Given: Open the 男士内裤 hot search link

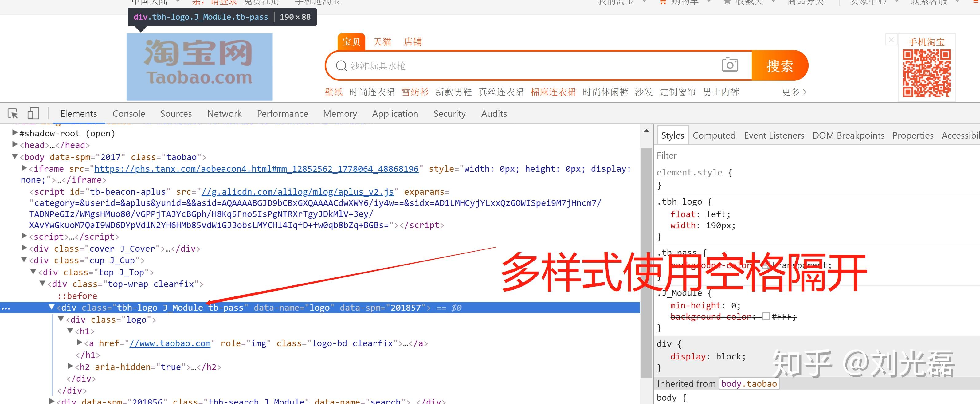Looking at the screenshot, I should (721, 92).
